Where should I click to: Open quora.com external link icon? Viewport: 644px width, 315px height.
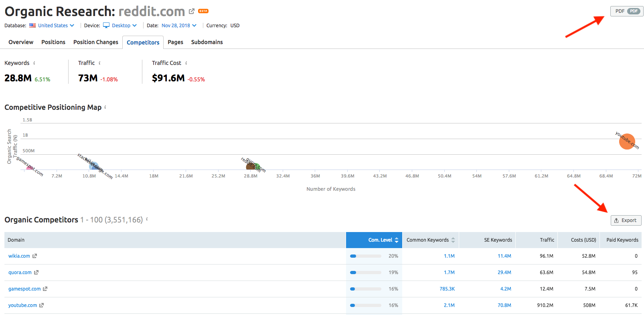pyautogui.click(x=36, y=273)
